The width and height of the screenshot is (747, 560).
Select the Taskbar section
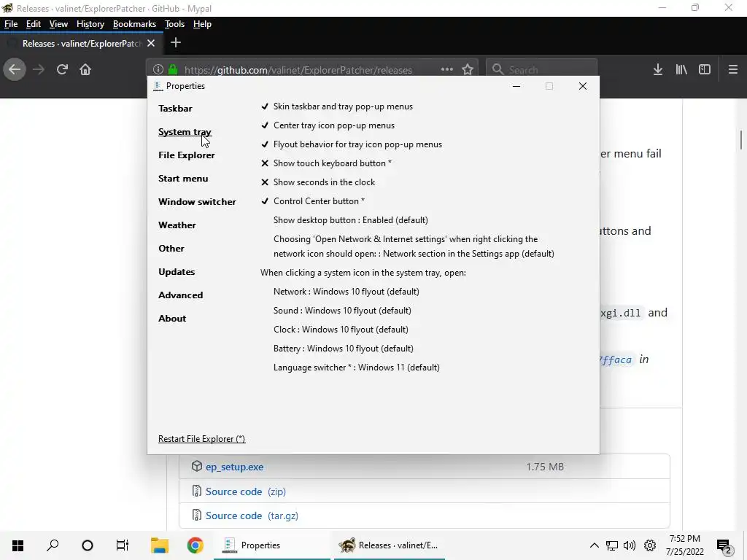[175, 109]
